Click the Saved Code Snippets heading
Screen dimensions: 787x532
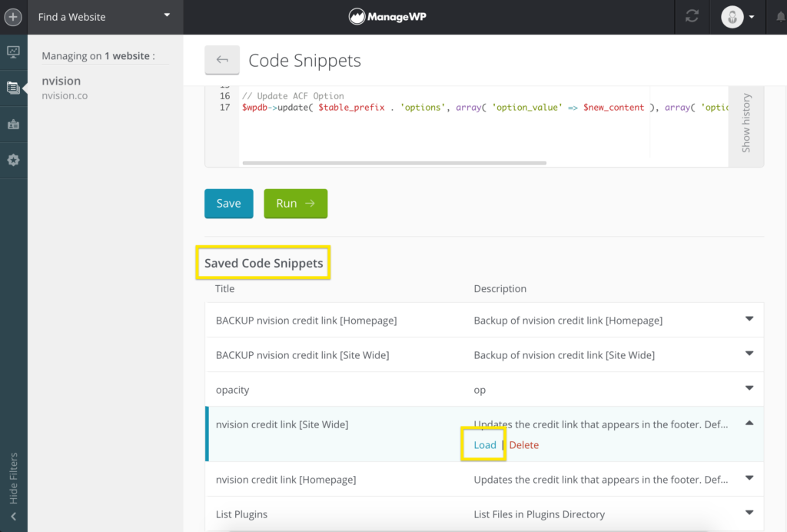pos(264,263)
